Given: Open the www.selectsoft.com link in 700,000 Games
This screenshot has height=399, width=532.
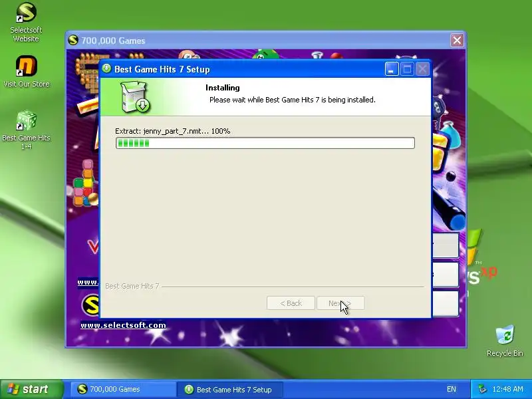Looking at the screenshot, I should [x=123, y=325].
